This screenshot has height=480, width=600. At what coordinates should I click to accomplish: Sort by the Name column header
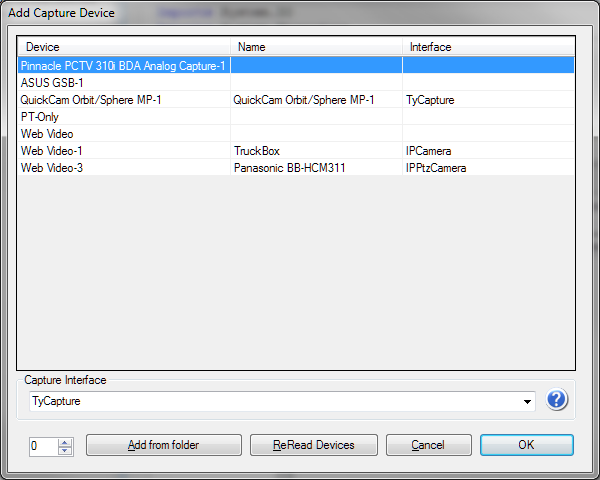(x=316, y=47)
